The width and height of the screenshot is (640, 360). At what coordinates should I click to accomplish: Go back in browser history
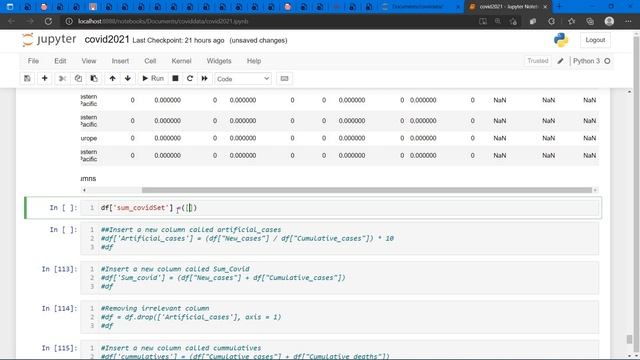[x=11, y=21]
